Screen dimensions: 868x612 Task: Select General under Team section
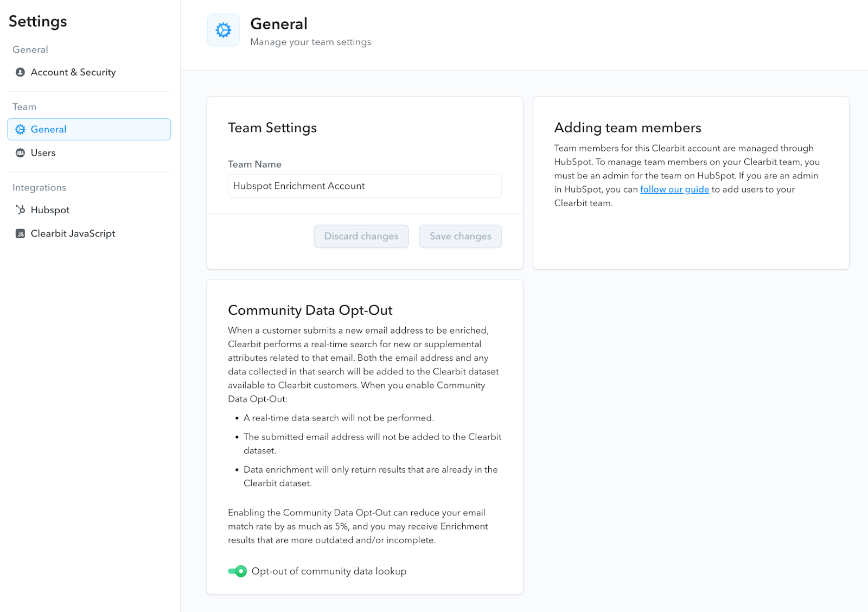(89, 129)
